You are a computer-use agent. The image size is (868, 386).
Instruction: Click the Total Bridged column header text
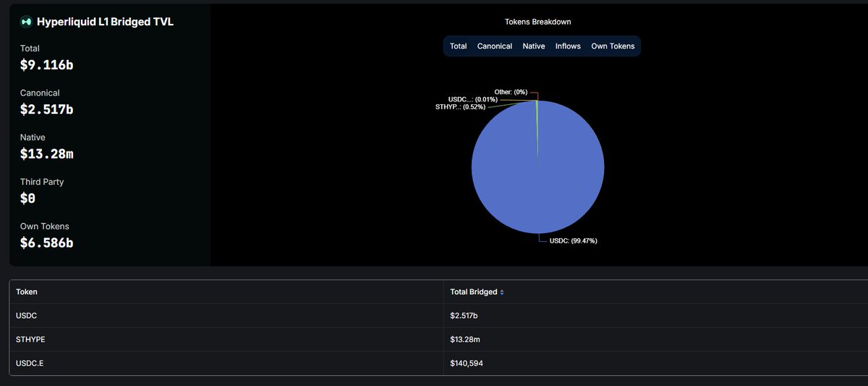474,292
